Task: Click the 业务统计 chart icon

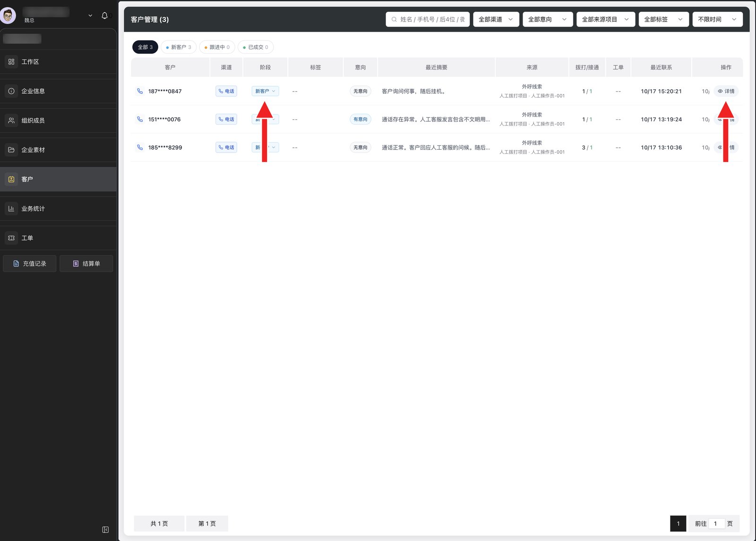Action: pyautogui.click(x=11, y=209)
